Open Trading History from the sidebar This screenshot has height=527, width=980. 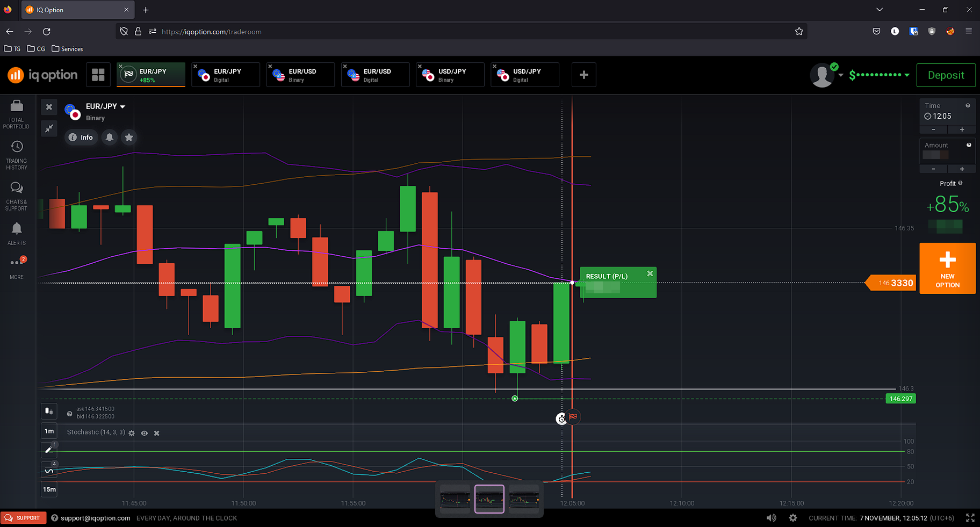click(17, 155)
